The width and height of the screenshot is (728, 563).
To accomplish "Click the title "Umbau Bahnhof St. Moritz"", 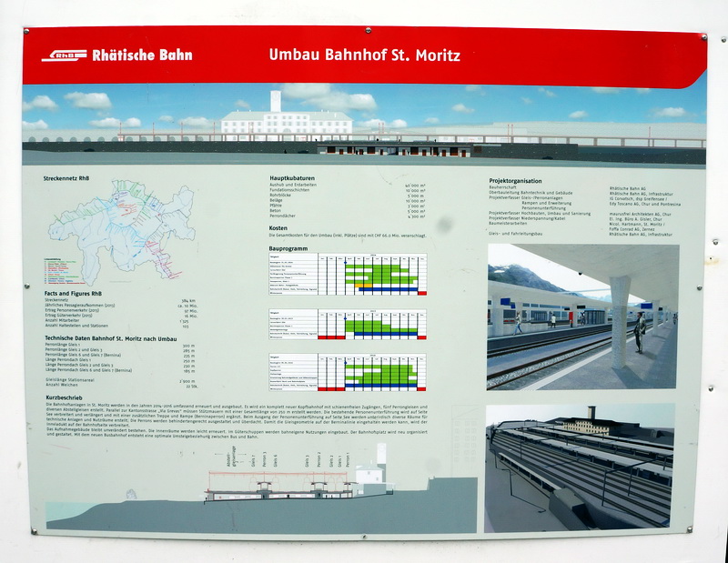I will [365, 55].
